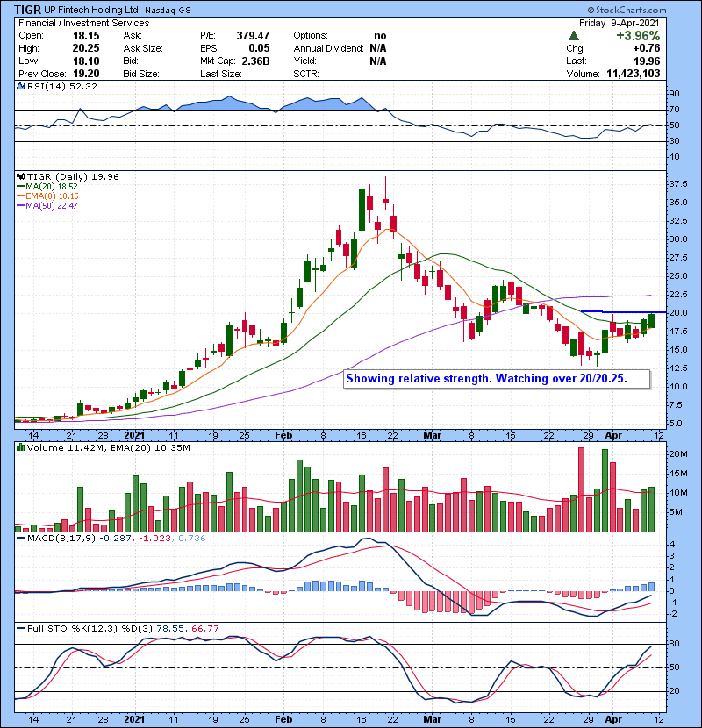This screenshot has width=702, height=728.
Task: Click the Nasdaq GS exchange label
Action: pos(168,11)
